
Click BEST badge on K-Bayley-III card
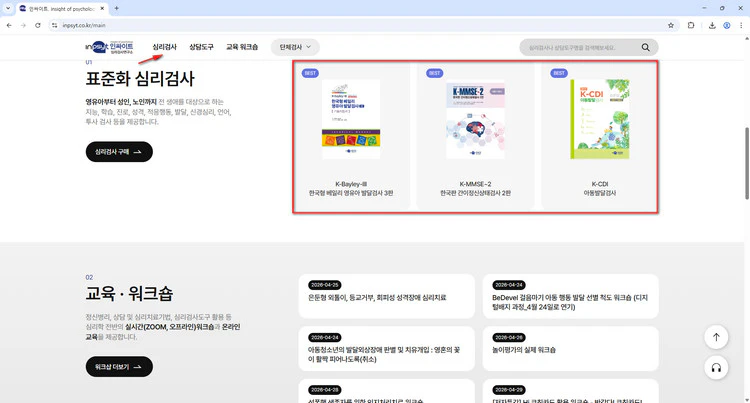click(x=310, y=73)
